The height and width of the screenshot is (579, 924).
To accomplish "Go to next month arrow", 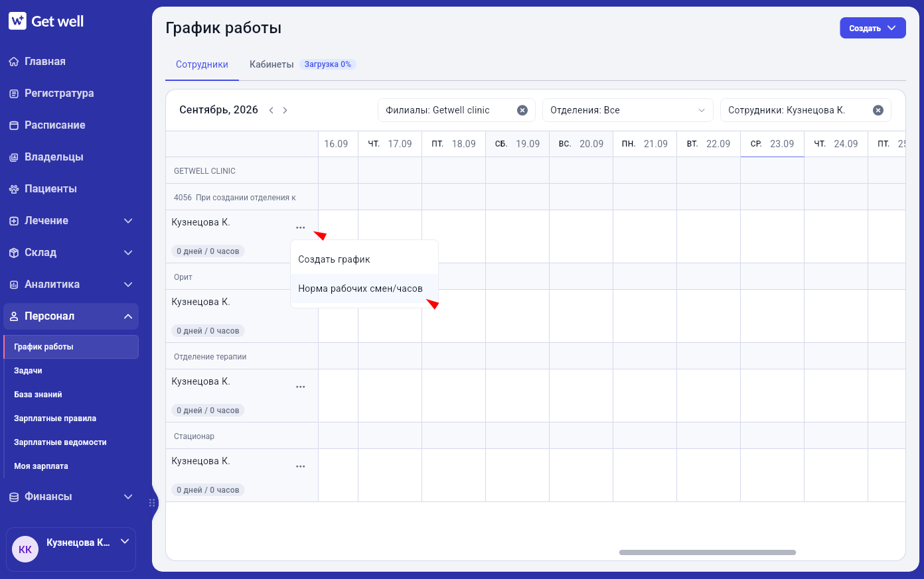I will point(285,110).
